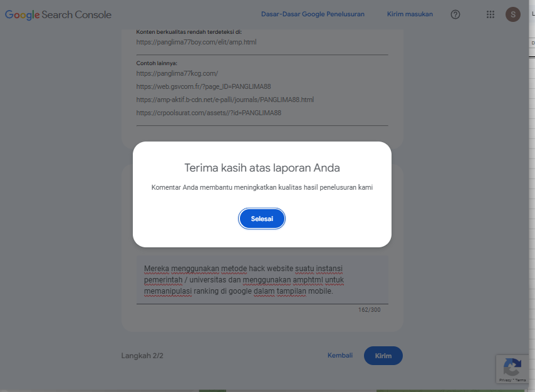Select the panglima77kcg.com URL entry
Screen dimensions: 535x392
coord(177,74)
